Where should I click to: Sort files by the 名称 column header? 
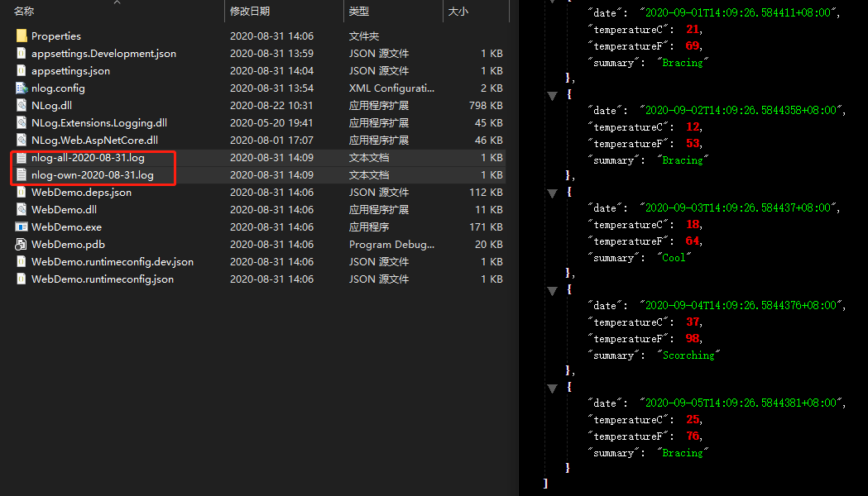click(x=25, y=12)
